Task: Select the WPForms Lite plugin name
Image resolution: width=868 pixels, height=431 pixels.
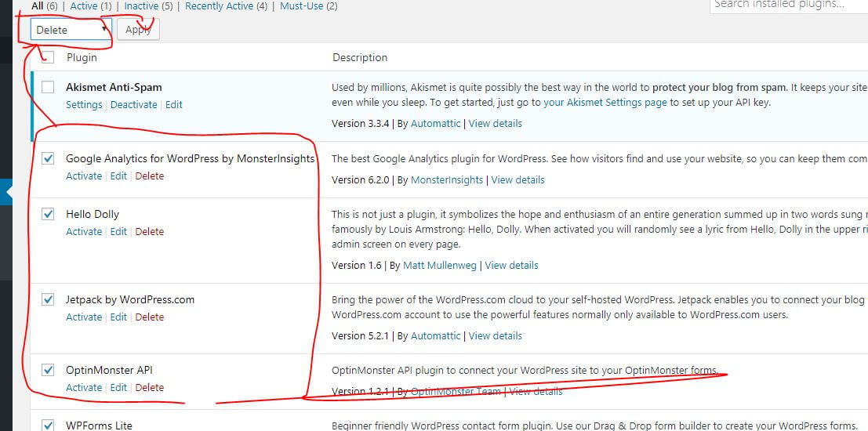Action: (99, 425)
